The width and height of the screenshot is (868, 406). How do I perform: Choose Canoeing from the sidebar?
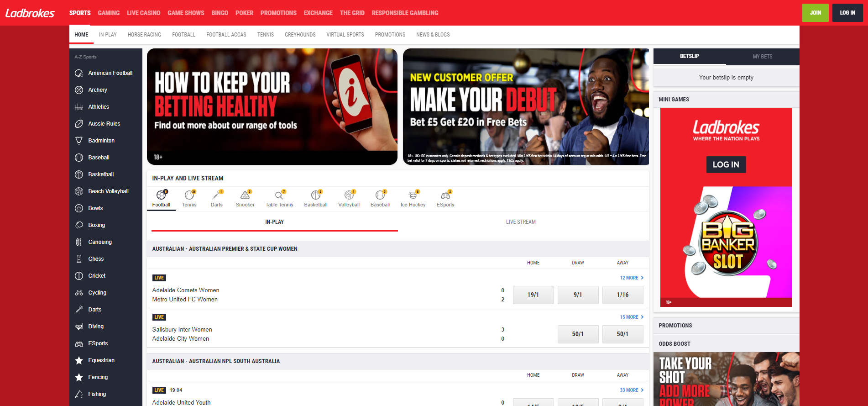pos(106,242)
